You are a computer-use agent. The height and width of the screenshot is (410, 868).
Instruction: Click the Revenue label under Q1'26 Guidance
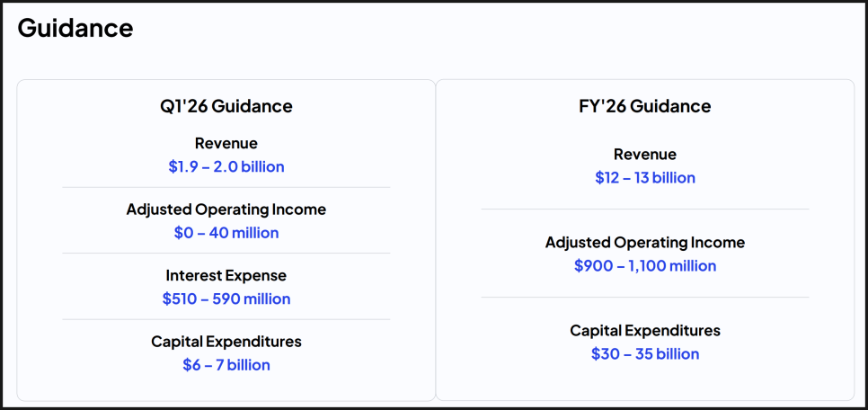pos(226,143)
